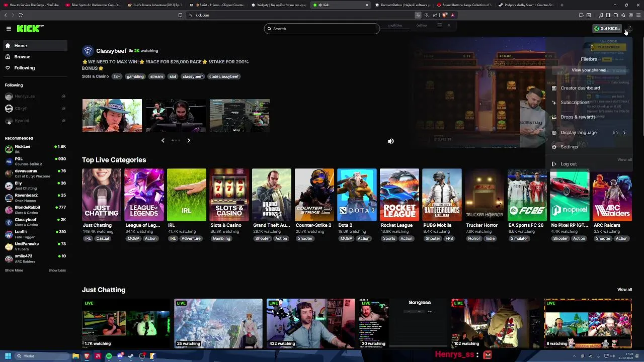The image size is (644, 362).
Task: Open followed channel Henrys_ss
Action: pyautogui.click(x=35, y=97)
